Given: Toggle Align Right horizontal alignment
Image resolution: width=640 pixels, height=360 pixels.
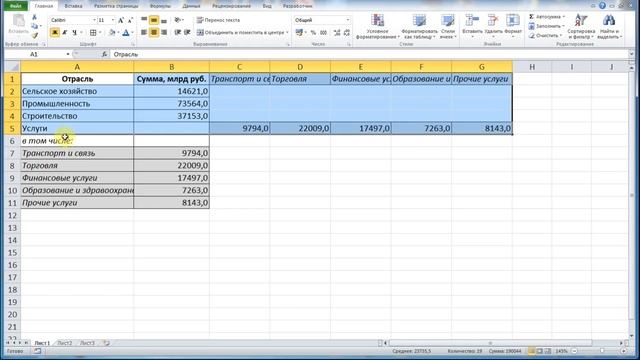Looking at the screenshot, I should click(x=164, y=32).
